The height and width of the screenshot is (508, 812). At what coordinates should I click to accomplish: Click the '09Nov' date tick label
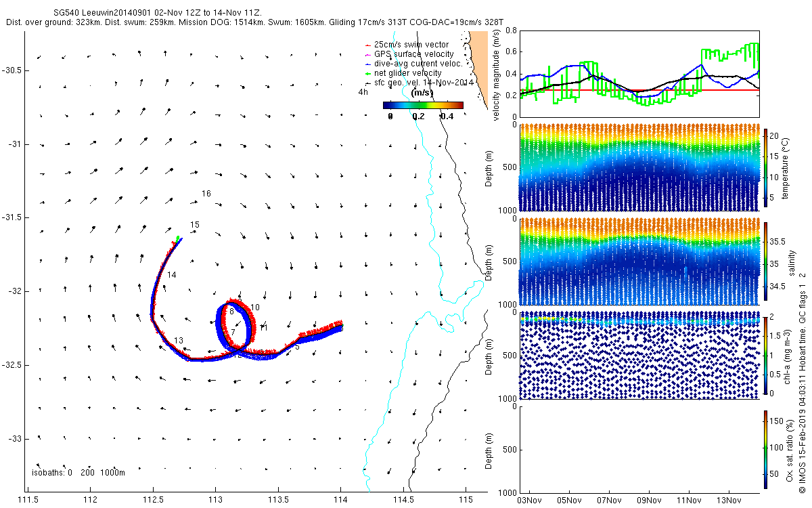[x=649, y=501]
